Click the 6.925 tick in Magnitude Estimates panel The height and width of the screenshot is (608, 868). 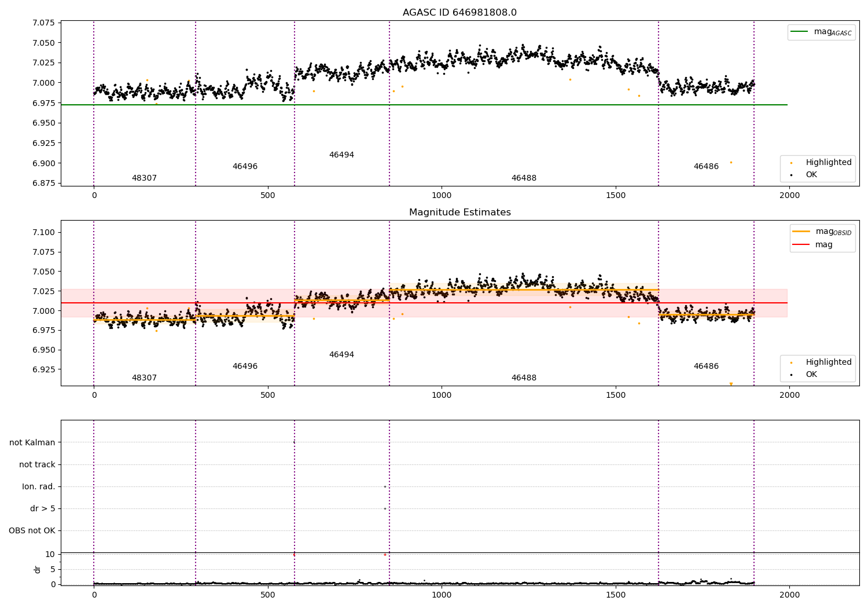coord(43,369)
